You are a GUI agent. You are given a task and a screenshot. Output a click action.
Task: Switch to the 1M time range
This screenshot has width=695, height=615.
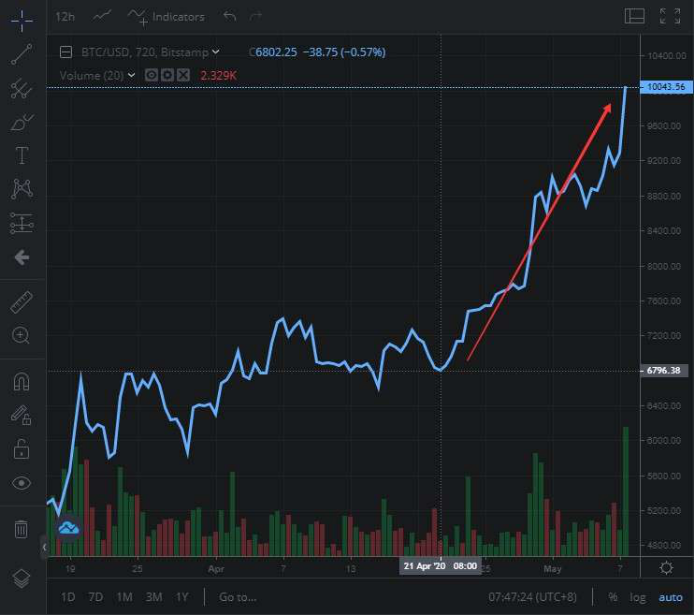(124, 597)
